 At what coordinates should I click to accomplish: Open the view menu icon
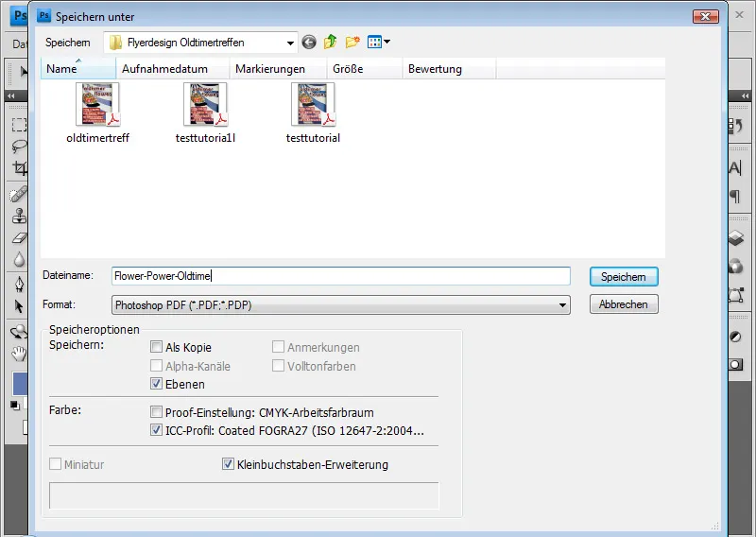(x=379, y=42)
